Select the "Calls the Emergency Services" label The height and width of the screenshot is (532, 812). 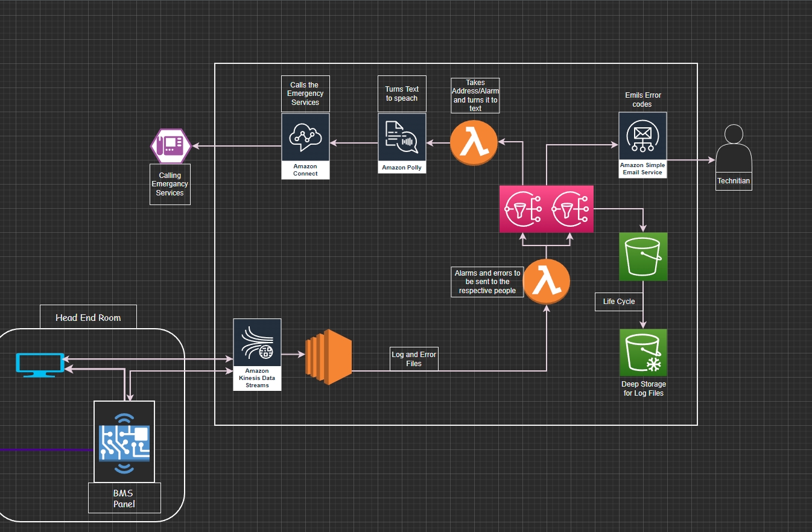pyautogui.click(x=305, y=93)
